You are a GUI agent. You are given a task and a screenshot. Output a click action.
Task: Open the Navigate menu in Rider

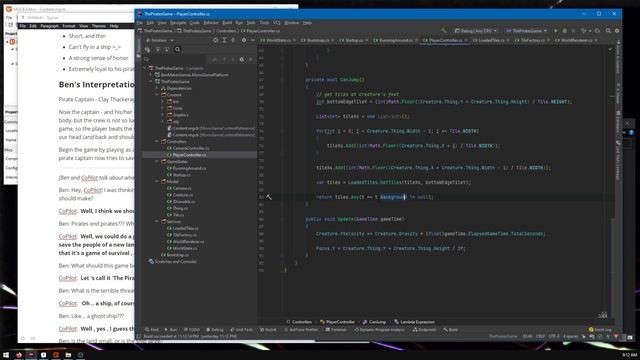click(178, 22)
